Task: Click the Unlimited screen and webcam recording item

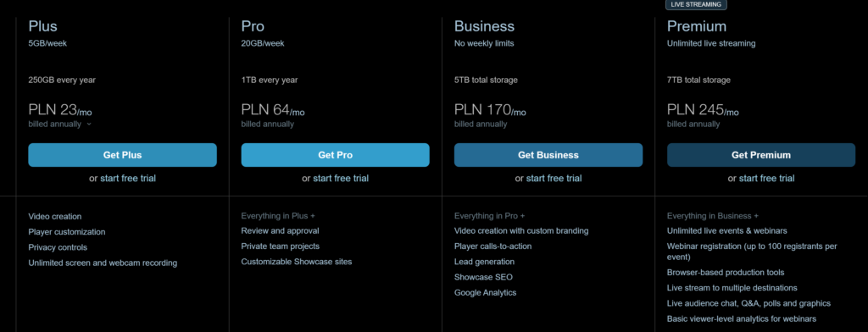Action: 103,263
